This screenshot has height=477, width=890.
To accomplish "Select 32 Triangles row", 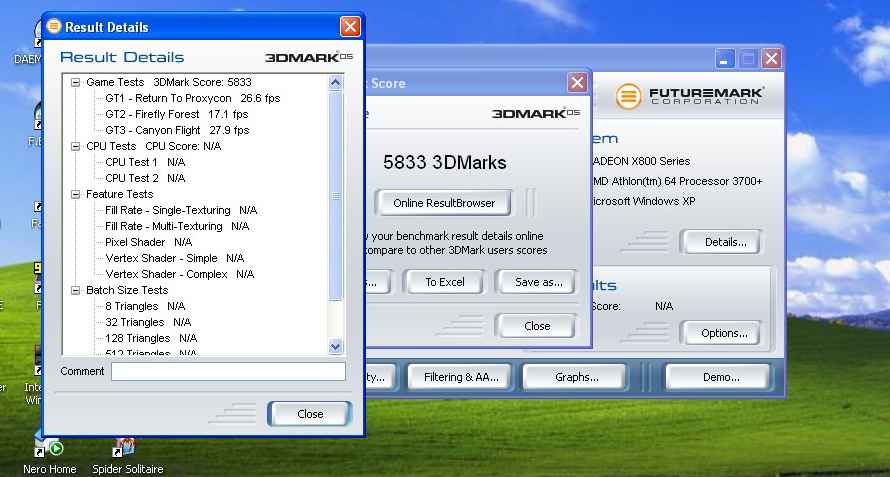I will (148, 322).
